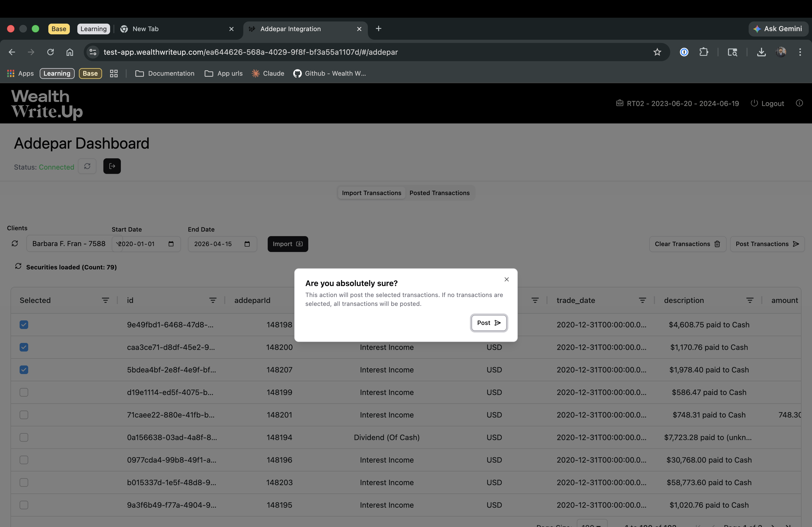Open a new browser tab
812x527 pixels.
tap(378, 29)
